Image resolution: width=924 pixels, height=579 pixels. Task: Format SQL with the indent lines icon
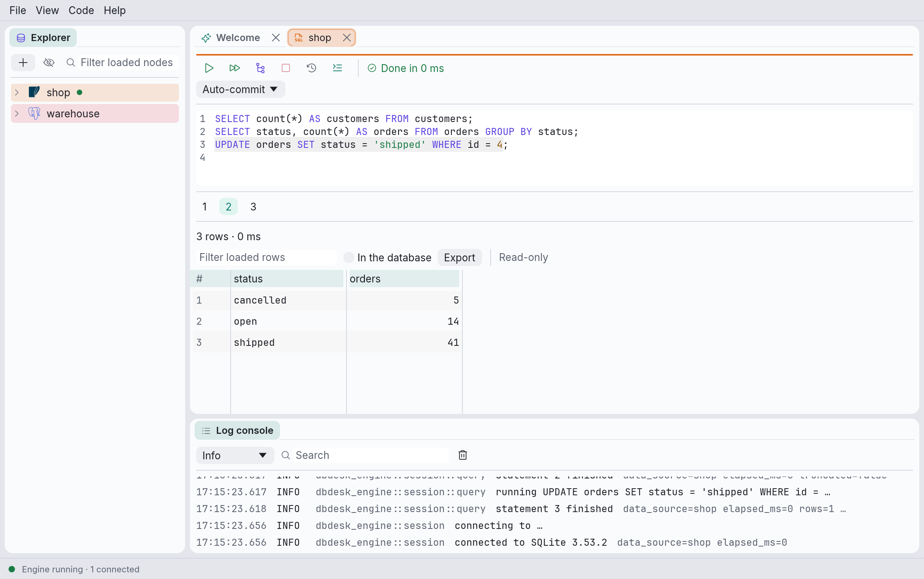337,68
